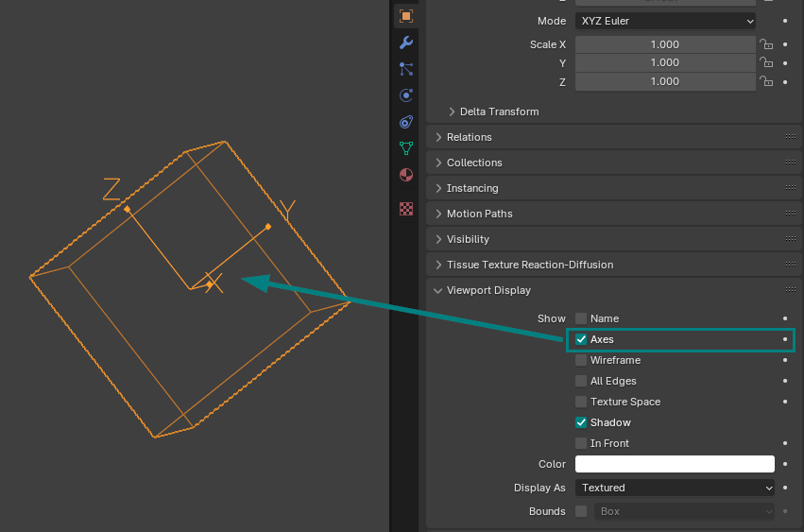Click animate dot beside Name

pos(785,318)
